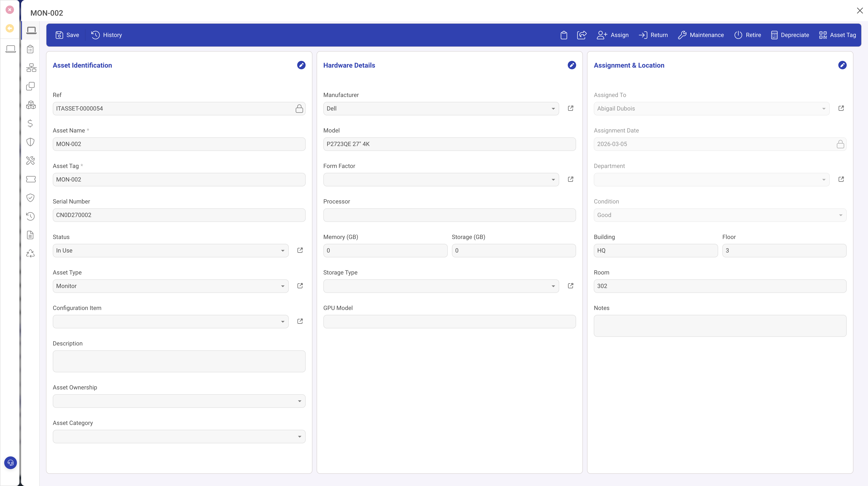Open the tools maintenance section in sidebar
Image resolution: width=868 pixels, height=486 pixels.
pyautogui.click(x=30, y=161)
